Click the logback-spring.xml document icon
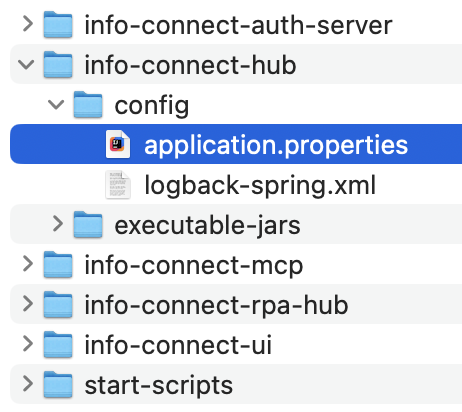462x412 pixels. pos(118,185)
